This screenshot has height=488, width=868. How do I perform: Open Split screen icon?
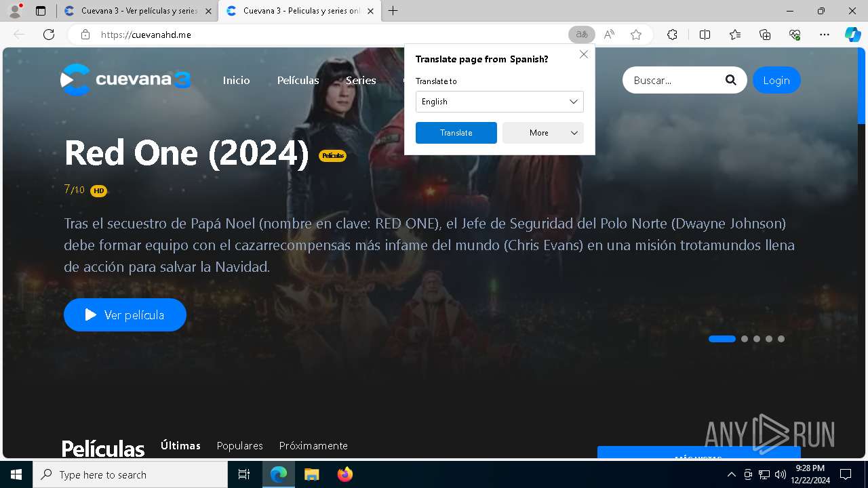[705, 35]
